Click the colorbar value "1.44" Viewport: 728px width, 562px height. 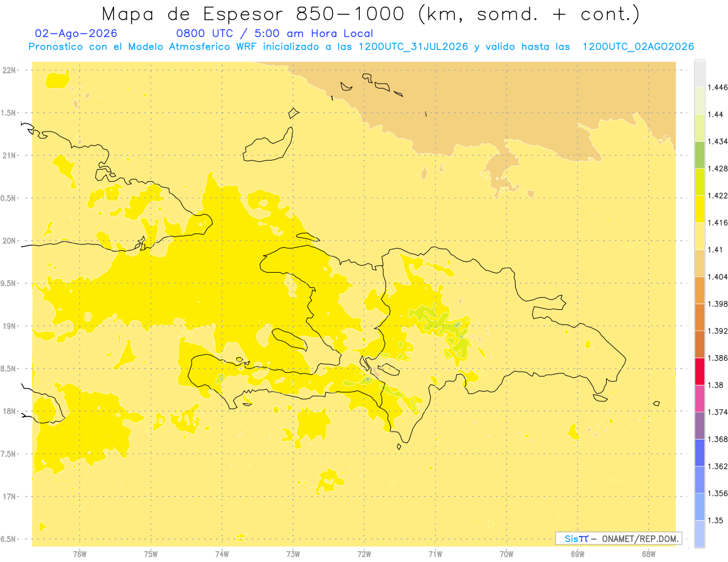(x=716, y=115)
